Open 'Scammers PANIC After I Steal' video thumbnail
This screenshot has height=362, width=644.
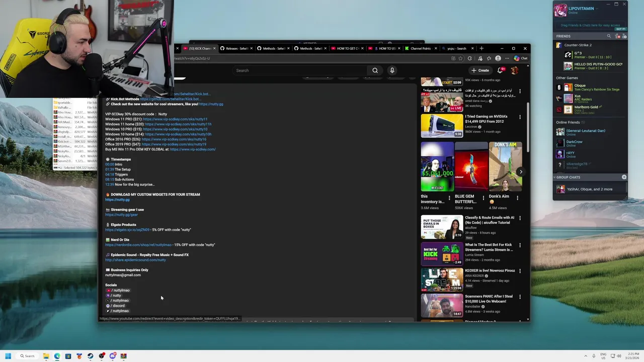click(442, 305)
